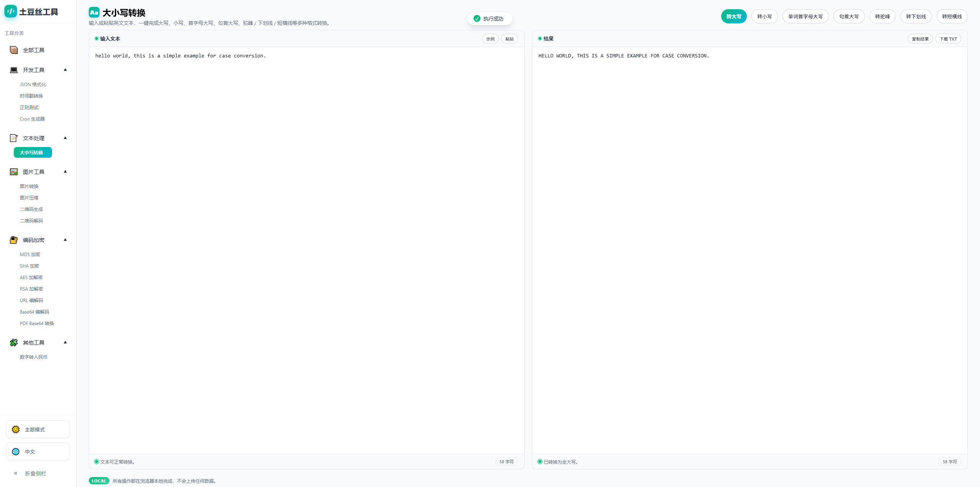Collapse the 其他工具 section arrow
This screenshot has width=980, height=487.
point(65,342)
